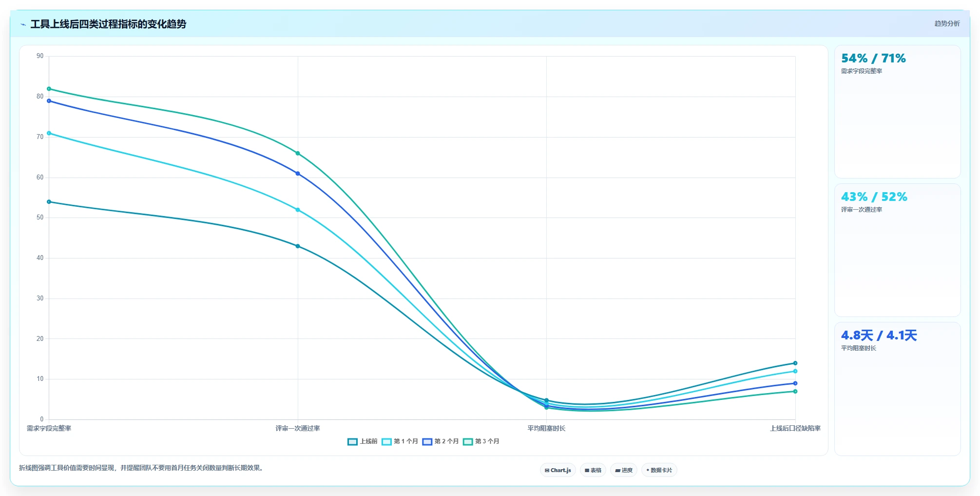
Task: Click the 平均阻塞时长 caption in the third card
Action: pyautogui.click(x=859, y=348)
